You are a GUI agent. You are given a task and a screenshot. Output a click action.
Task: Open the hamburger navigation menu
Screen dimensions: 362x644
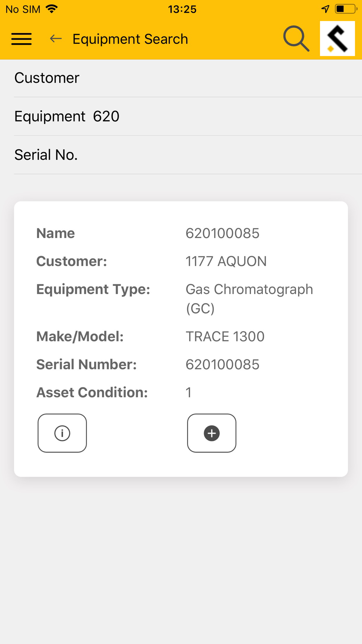[x=21, y=39]
